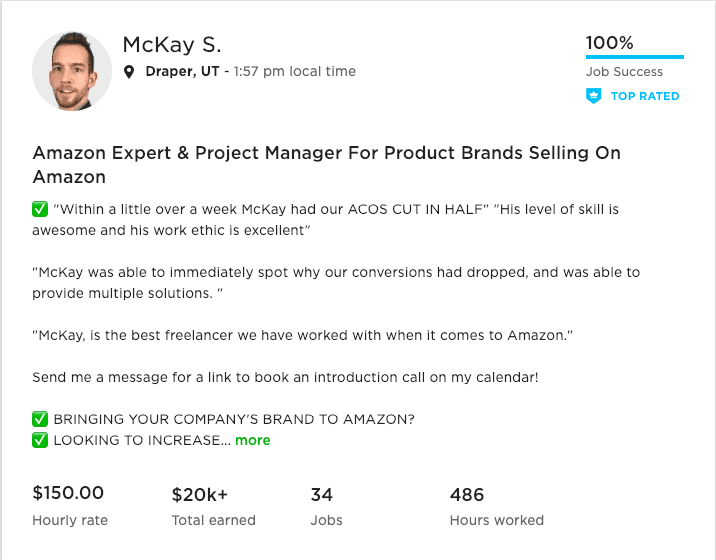716x560 pixels.
Task: Select the TOP RATED label text
Action: click(x=645, y=96)
